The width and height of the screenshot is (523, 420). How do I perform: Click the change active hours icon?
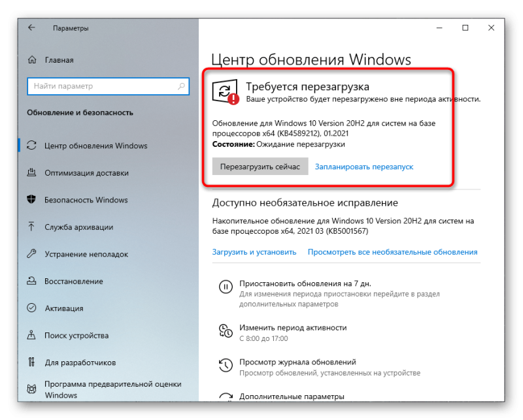226,331
